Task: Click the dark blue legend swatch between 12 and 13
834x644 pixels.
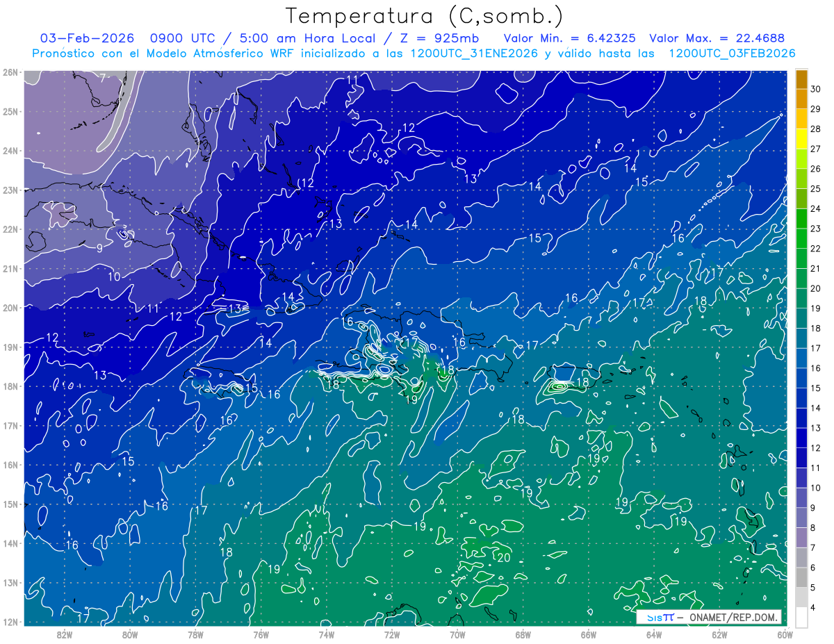Action: tap(802, 438)
